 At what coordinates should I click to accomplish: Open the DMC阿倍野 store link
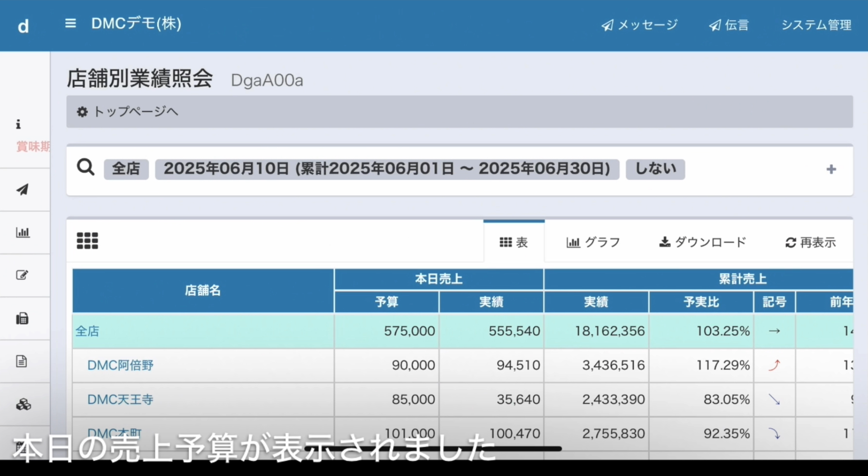tap(120, 365)
